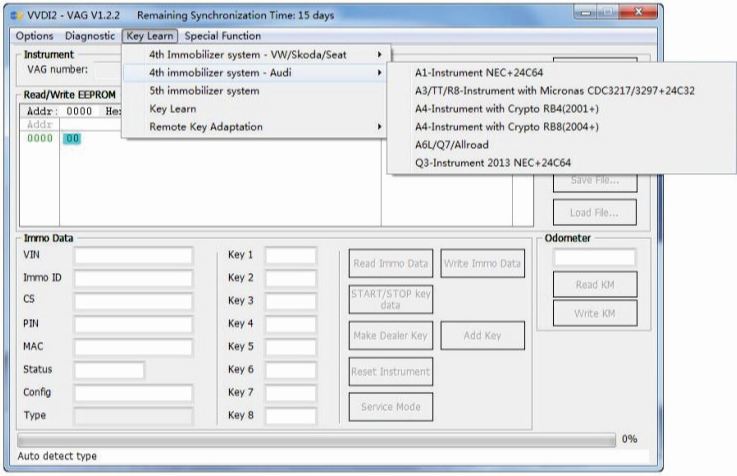Click START/STOP key data button
This screenshot has height=476, width=737.
click(x=391, y=299)
